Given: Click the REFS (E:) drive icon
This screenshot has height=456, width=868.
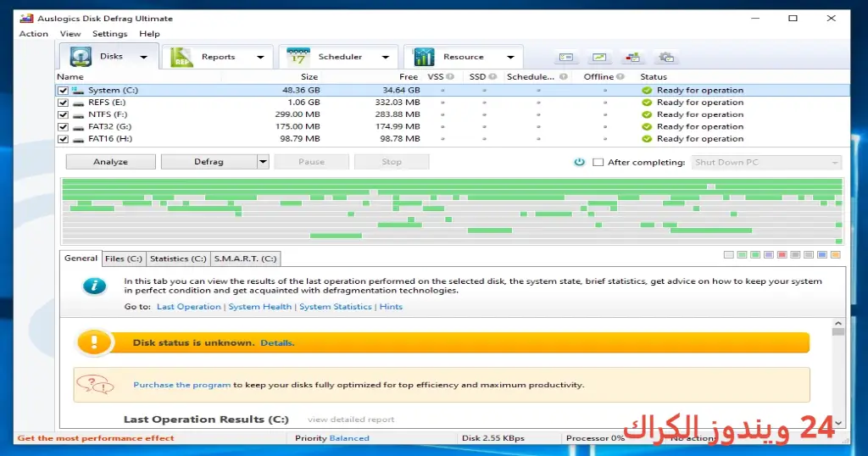Looking at the screenshot, I should pyautogui.click(x=78, y=103).
